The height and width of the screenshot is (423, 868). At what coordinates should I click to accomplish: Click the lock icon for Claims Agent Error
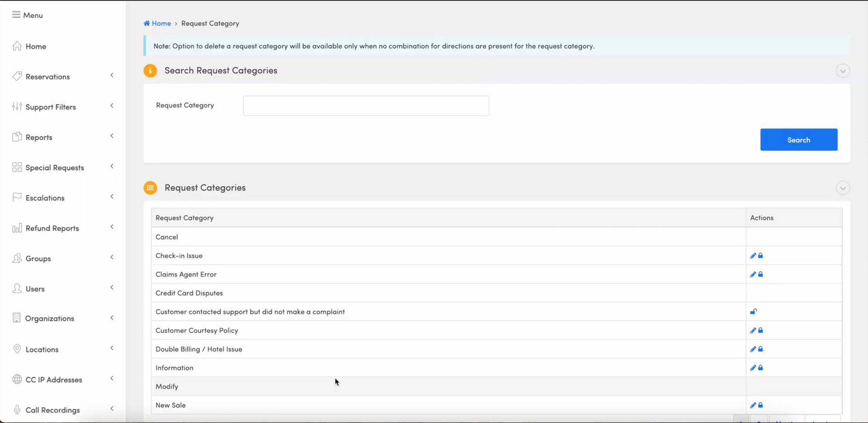[x=760, y=274]
